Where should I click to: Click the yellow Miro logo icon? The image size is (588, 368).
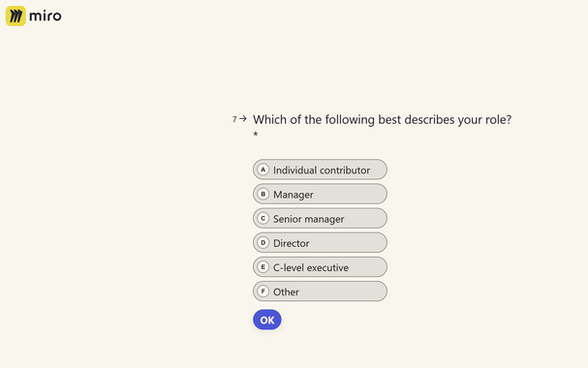pyautogui.click(x=15, y=15)
